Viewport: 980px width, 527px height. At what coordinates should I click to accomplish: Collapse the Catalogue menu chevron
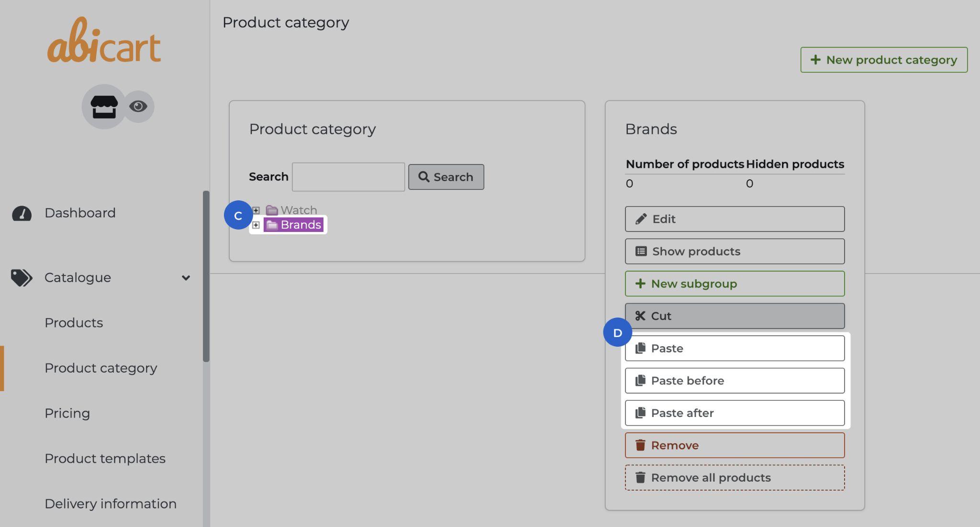[186, 278]
